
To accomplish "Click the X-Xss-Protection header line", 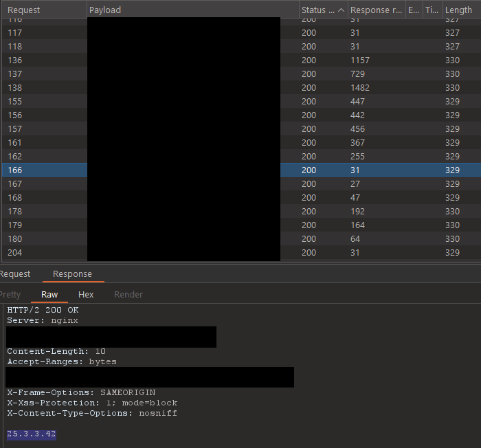I will click(92, 403).
